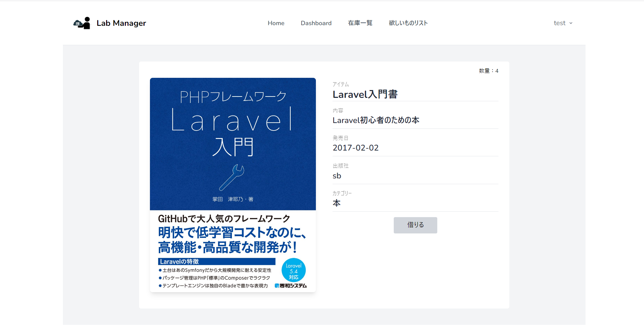Click the Laravel入門 book cover image
This screenshot has height=333, width=644.
tap(233, 185)
